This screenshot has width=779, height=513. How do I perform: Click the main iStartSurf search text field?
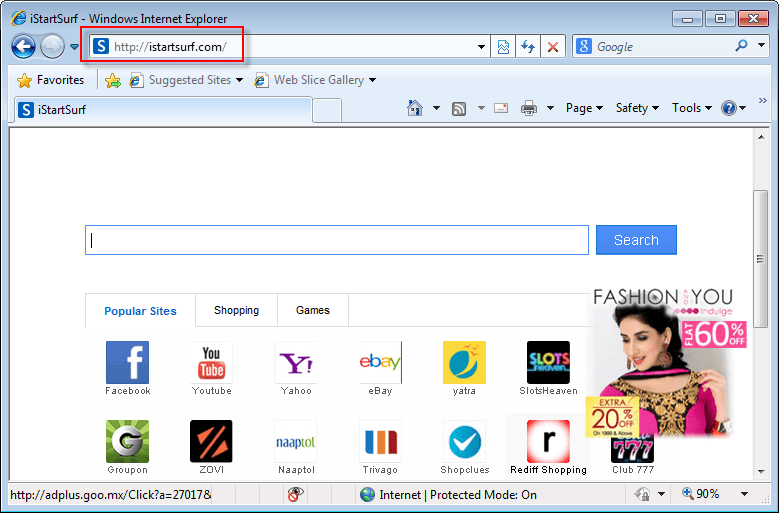(337, 240)
